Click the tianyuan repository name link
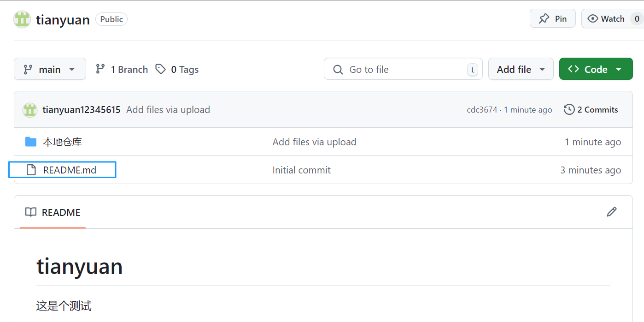Screen dimensions: 644x322 pyautogui.click(x=63, y=20)
